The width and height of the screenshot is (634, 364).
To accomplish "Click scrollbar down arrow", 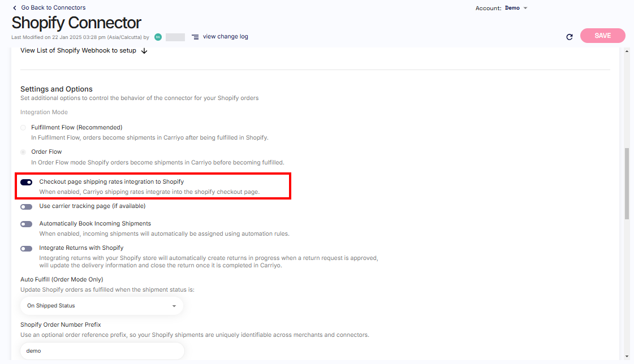I will (627, 356).
